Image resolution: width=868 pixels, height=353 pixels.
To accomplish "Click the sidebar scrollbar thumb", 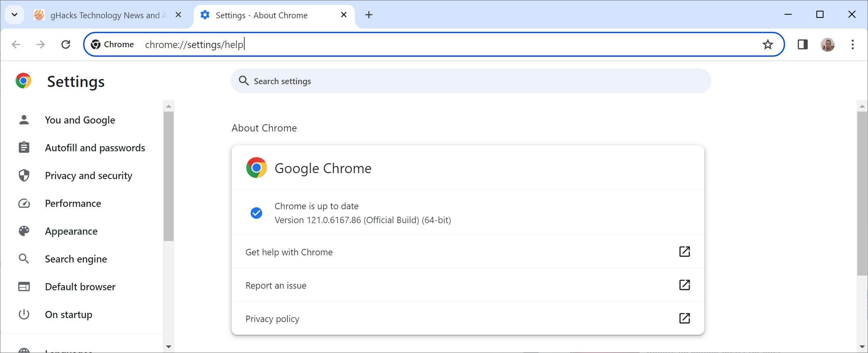I will coord(168,176).
